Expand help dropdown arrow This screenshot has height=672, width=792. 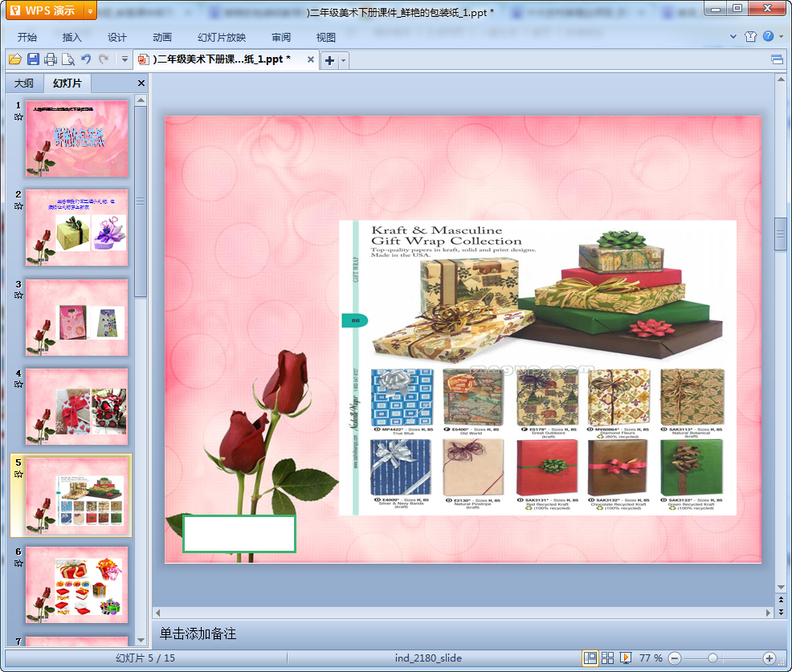[x=782, y=36]
